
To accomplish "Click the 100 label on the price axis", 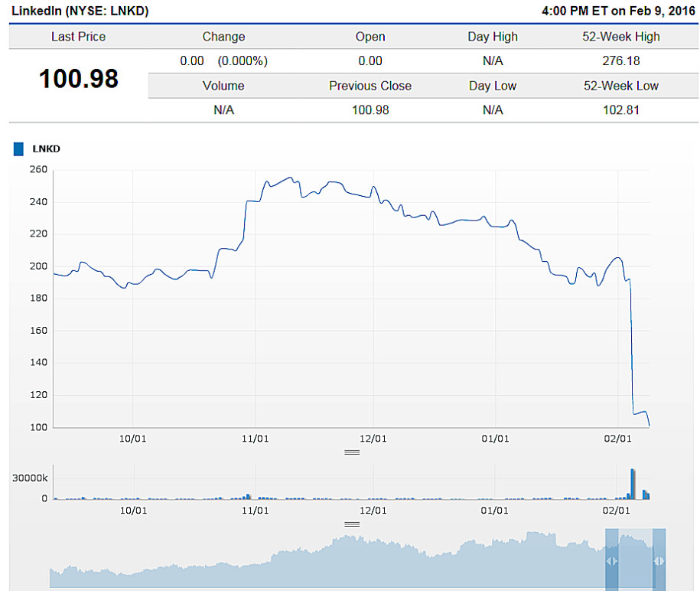I will [38, 427].
